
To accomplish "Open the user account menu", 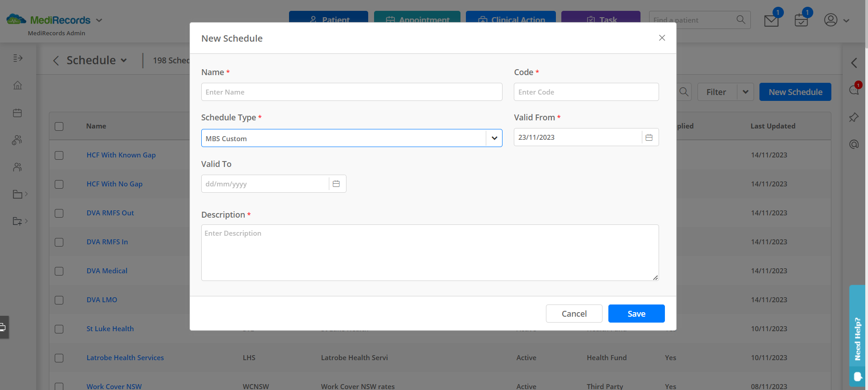I will pyautogui.click(x=836, y=20).
